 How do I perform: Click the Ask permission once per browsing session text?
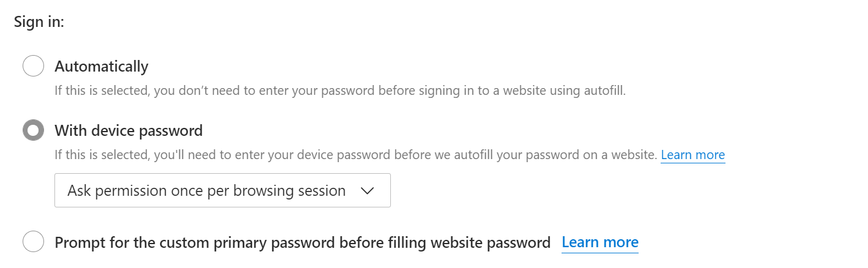(206, 190)
